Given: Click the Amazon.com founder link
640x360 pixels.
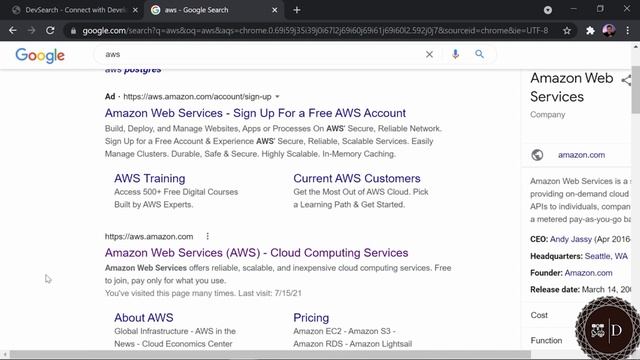Looking at the screenshot, I should pyautogui.click(x=588, y=273).
